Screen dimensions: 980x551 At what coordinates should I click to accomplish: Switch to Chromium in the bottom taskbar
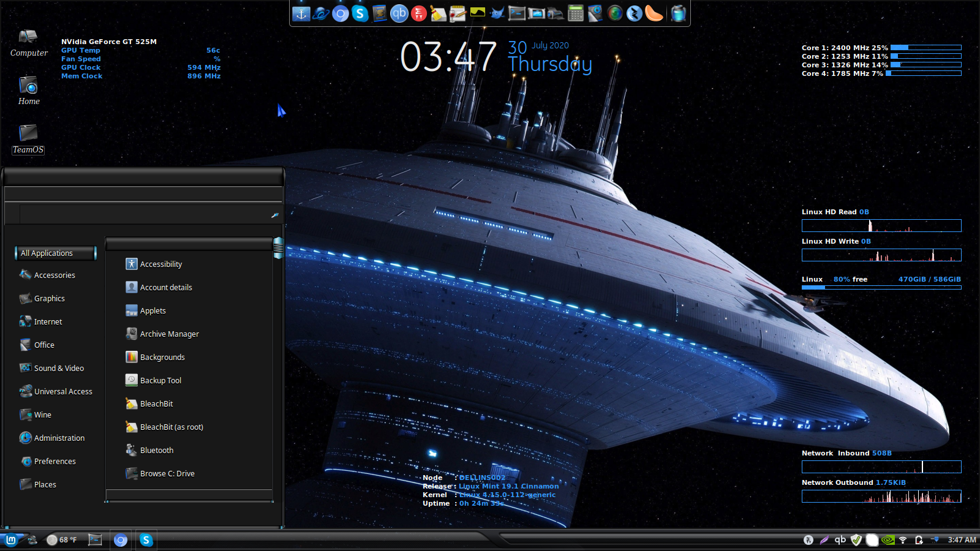[121, 539]
